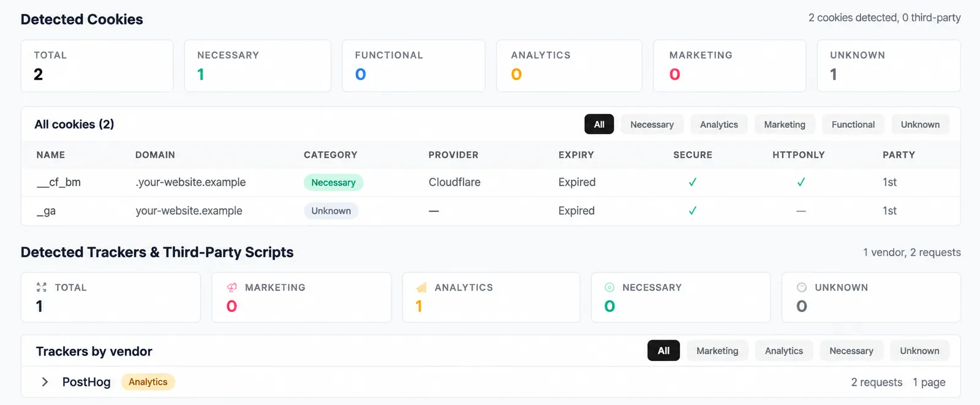The width and height of the screenshot is (980, 405).
Task: Filter trackers by Analytics
Action: tap(784, 351)
